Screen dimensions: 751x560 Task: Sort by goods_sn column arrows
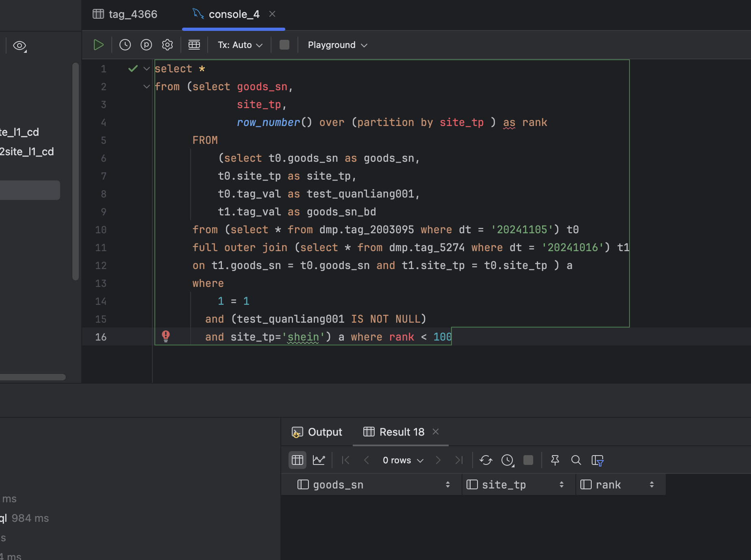[x=448, y=484]
